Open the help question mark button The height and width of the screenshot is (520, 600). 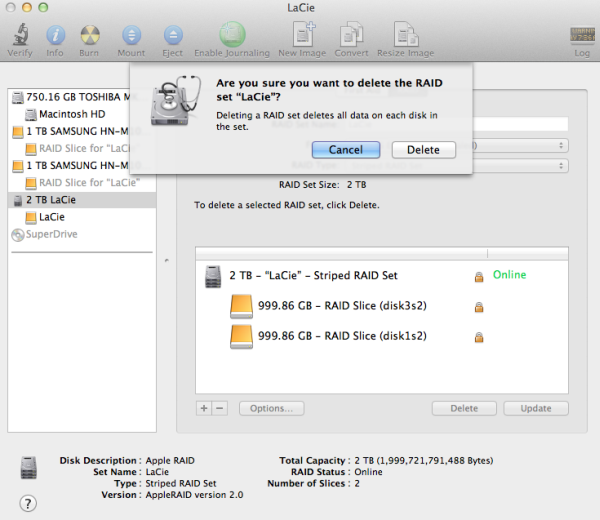tap(28, 503)
